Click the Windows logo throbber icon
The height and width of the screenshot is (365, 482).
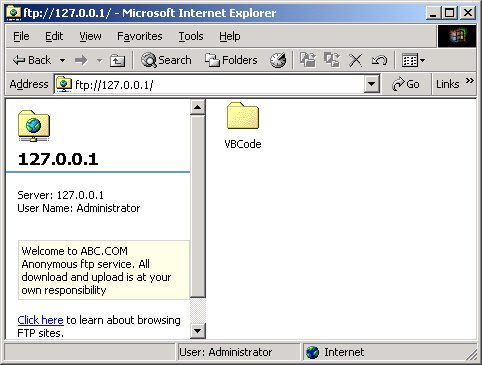coord(457,36)
